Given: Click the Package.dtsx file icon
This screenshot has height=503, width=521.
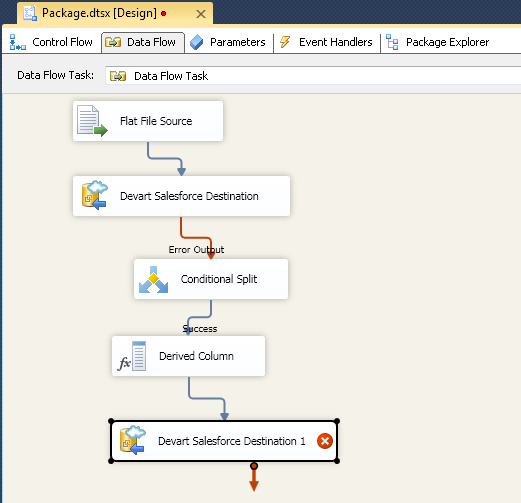Looking at the screenshot, I should click(30, 13).
